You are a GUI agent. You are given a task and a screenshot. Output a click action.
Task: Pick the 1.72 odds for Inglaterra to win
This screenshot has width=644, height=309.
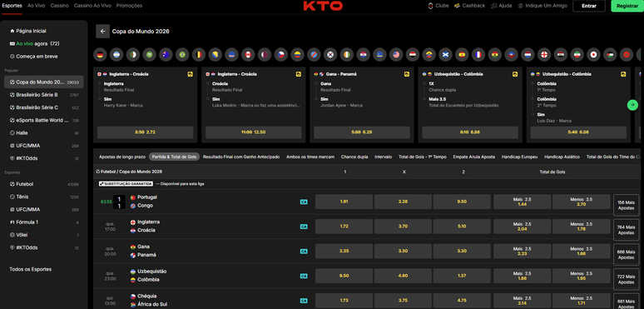(344, 227)
